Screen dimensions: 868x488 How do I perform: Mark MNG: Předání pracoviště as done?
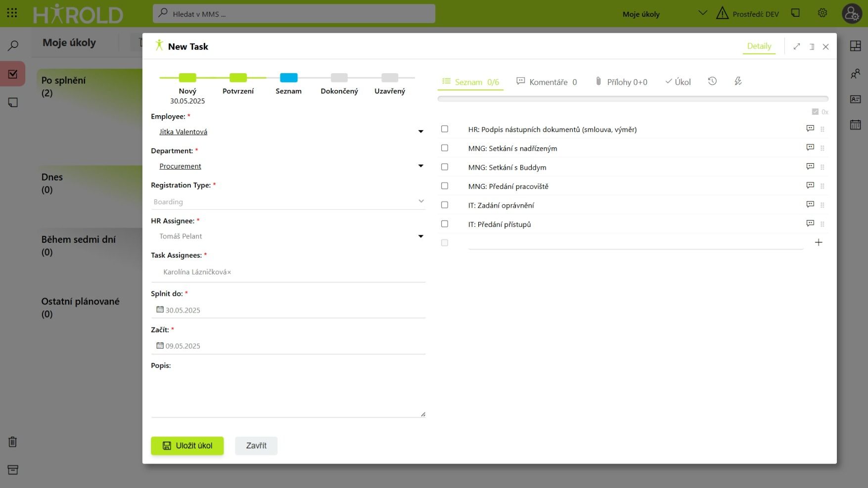[445, 186]
